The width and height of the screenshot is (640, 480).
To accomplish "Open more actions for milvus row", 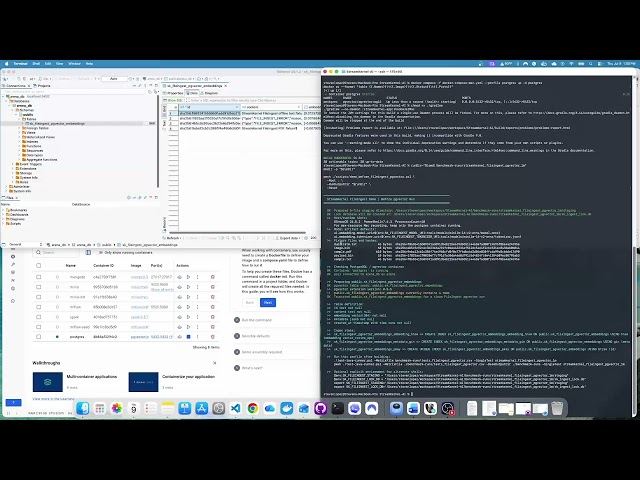I will (x=198, y=307).
